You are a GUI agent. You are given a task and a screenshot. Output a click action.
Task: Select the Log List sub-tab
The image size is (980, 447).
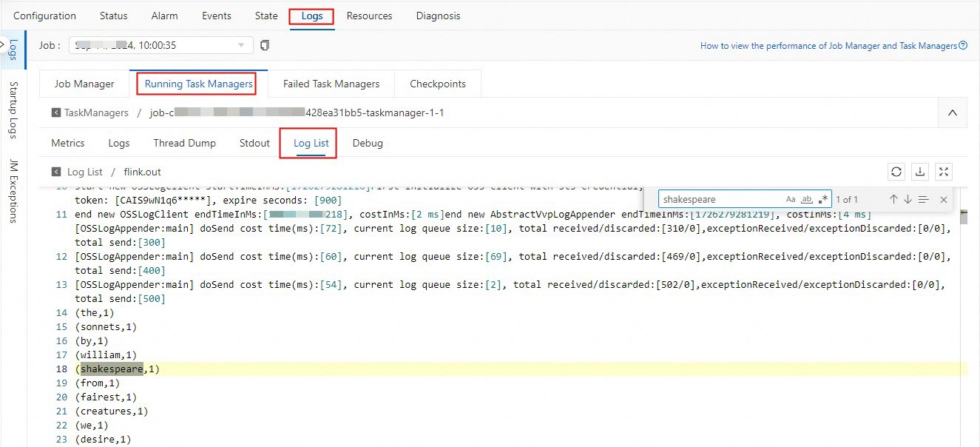pos(311,143)
